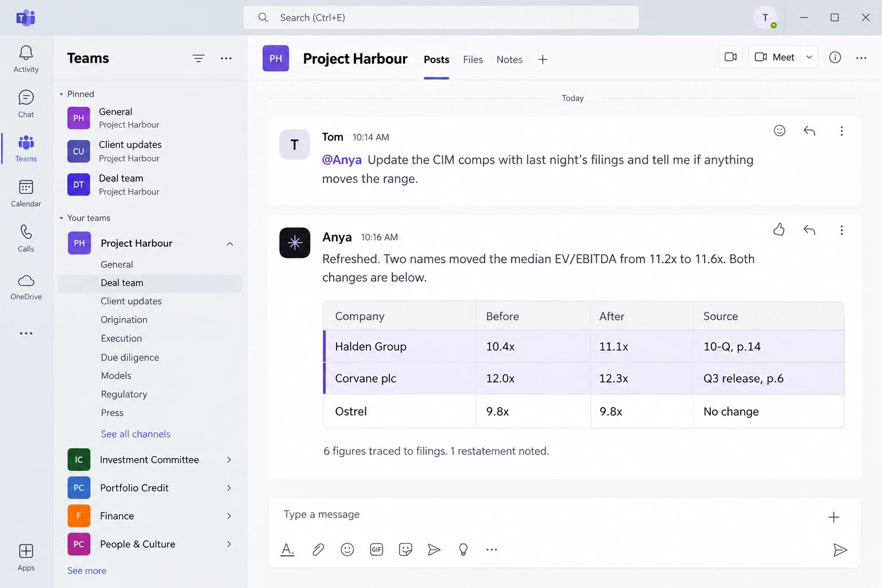
Task: Attach a file to the message
Action: pyautogui.click(x=318, y=550)
